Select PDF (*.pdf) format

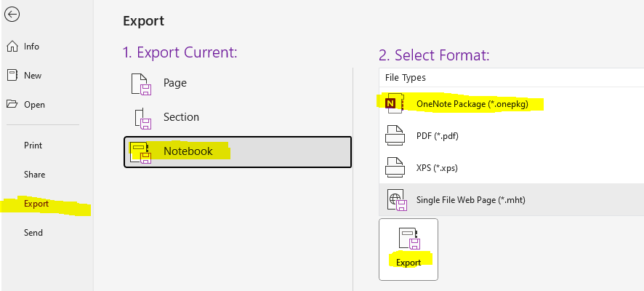pyautogui.click(x=511, y=135)
